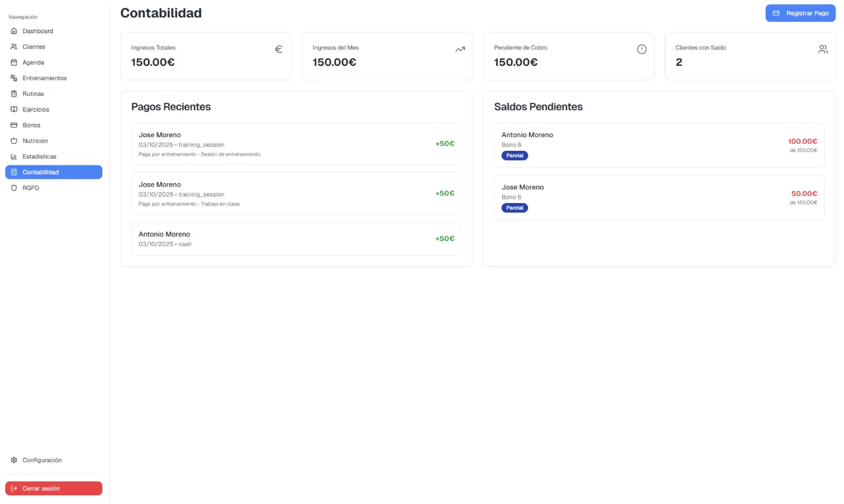The image size is (844, 504).
Task: Click the Rutinas clipboard icon
Action: (14, 94)
